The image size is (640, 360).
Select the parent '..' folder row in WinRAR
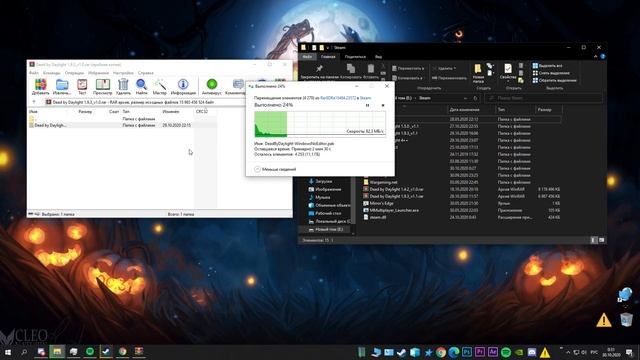[x=122, y=119]
